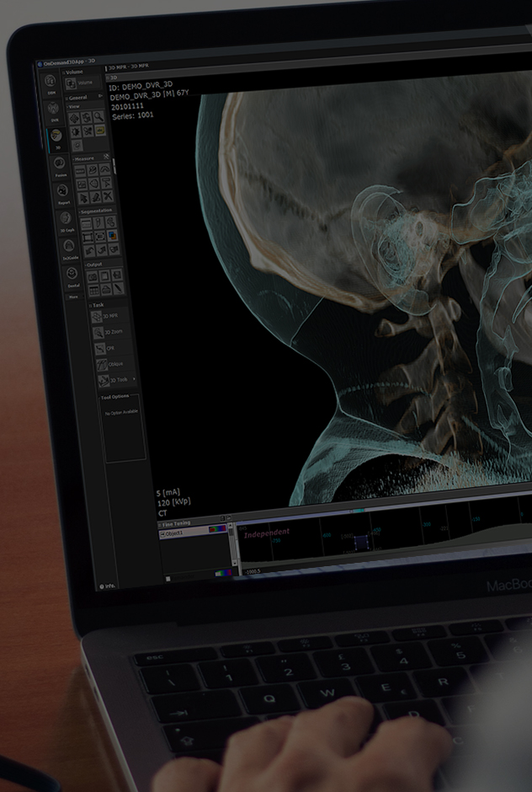Select the 3D module in the sidebar
The height and width of the screenshot is (792, 532).
pyautogui.click(x=56, y=139)
